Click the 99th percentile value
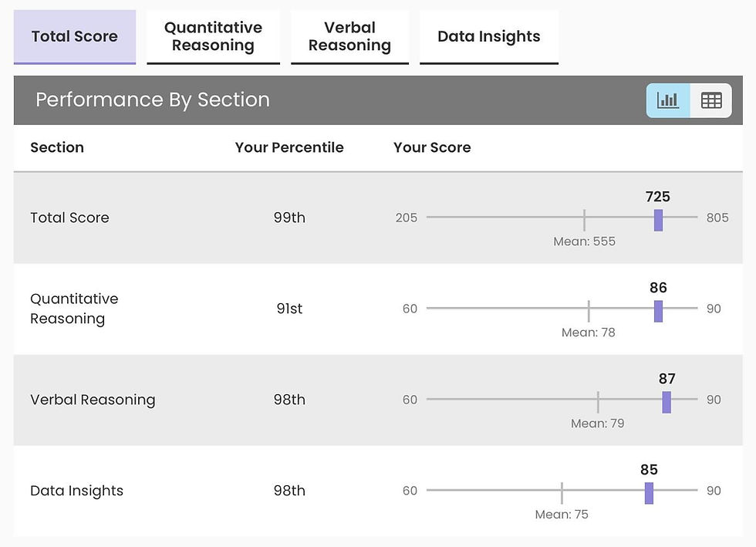The width and height of the screenshot is (756, 547). point(289,218)
